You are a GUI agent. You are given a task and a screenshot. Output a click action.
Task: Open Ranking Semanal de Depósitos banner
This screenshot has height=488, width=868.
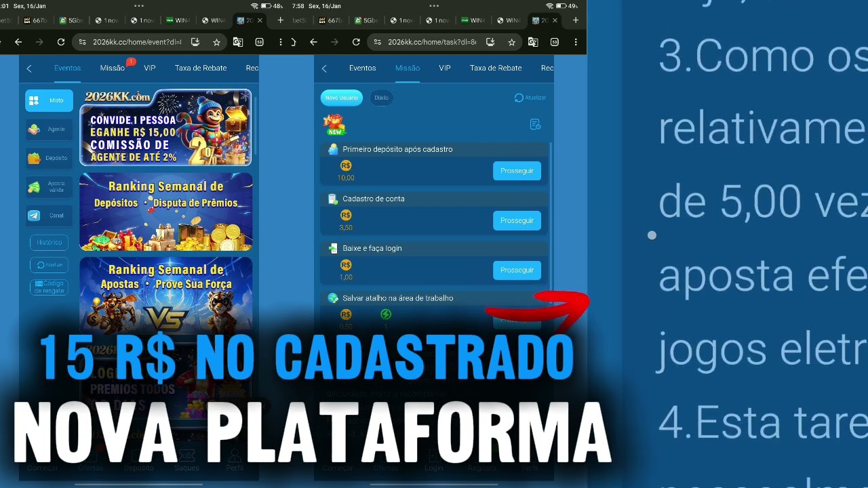pyautogui.click(x=165, y=211)
